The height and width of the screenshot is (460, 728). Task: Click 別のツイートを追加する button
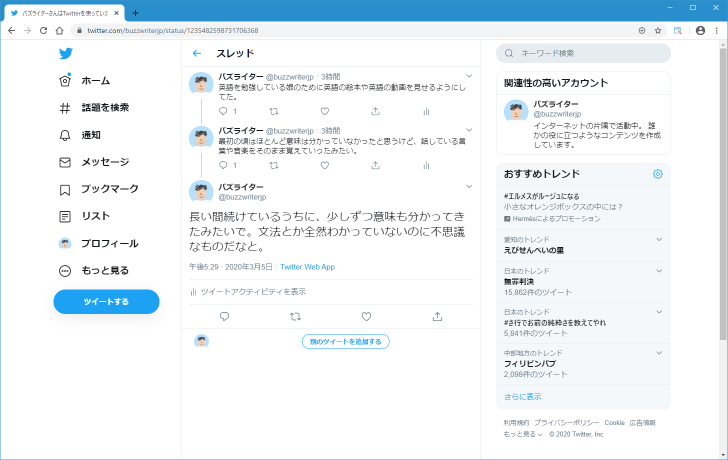(x=345, y=342)
